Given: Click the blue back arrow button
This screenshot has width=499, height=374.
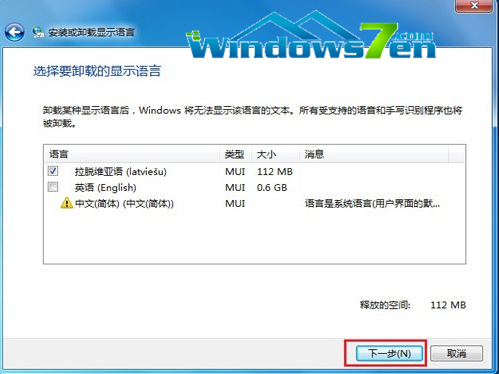Looking at the screenshot, I should coord(14,32).
